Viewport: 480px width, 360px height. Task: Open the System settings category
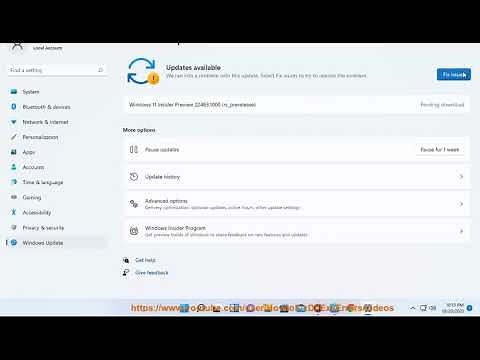tap(31, 92)
